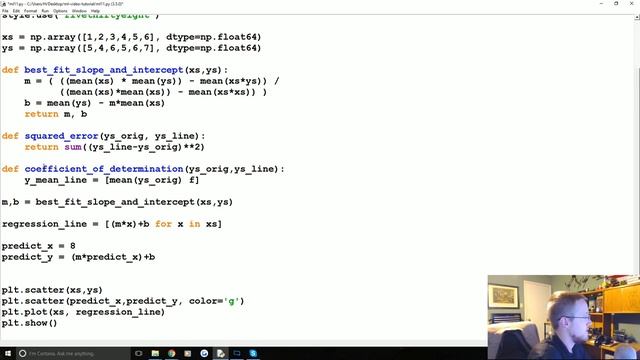This screenshot has width=640, height=360.
Task: Click on 'coefficient_of_determination' function name
Action: click(x=104, y=169)
